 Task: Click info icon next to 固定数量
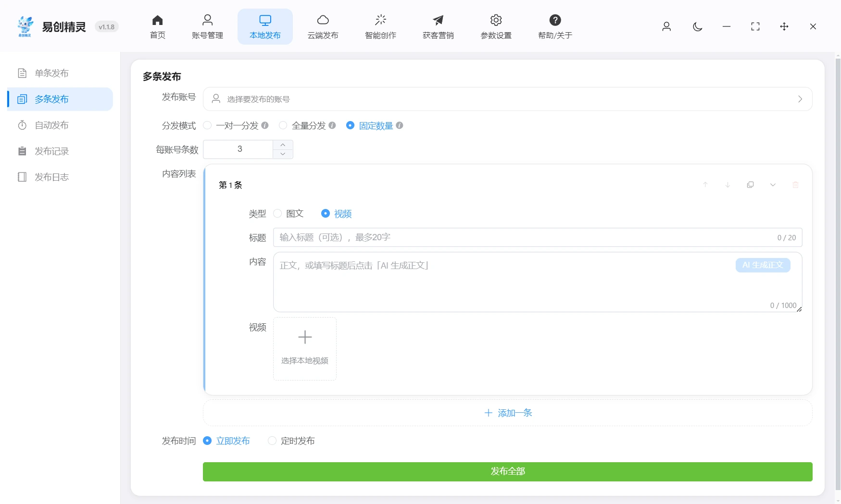(400, 125)
